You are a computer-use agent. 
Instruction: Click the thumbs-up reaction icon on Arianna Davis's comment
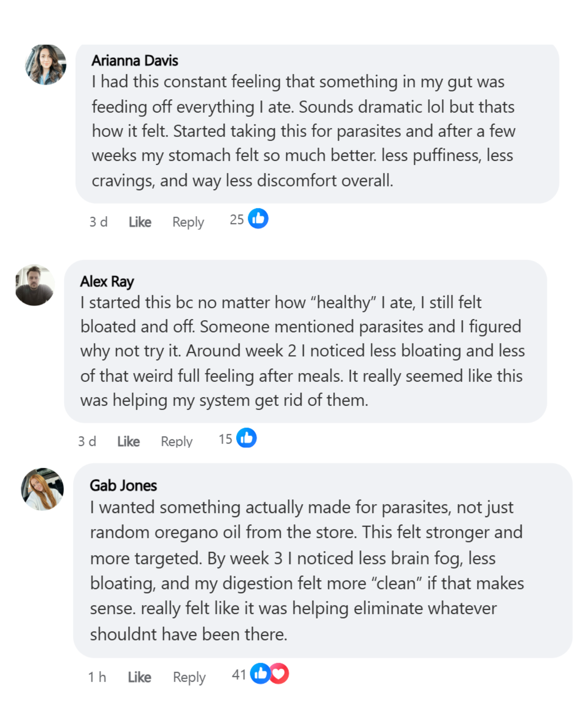(x=258, y=218)
